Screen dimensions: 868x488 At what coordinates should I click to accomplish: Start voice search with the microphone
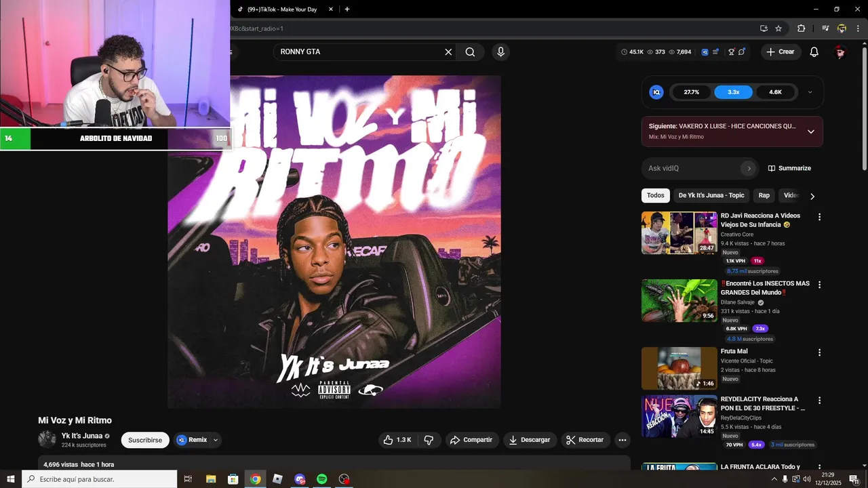tap(500, 52)
